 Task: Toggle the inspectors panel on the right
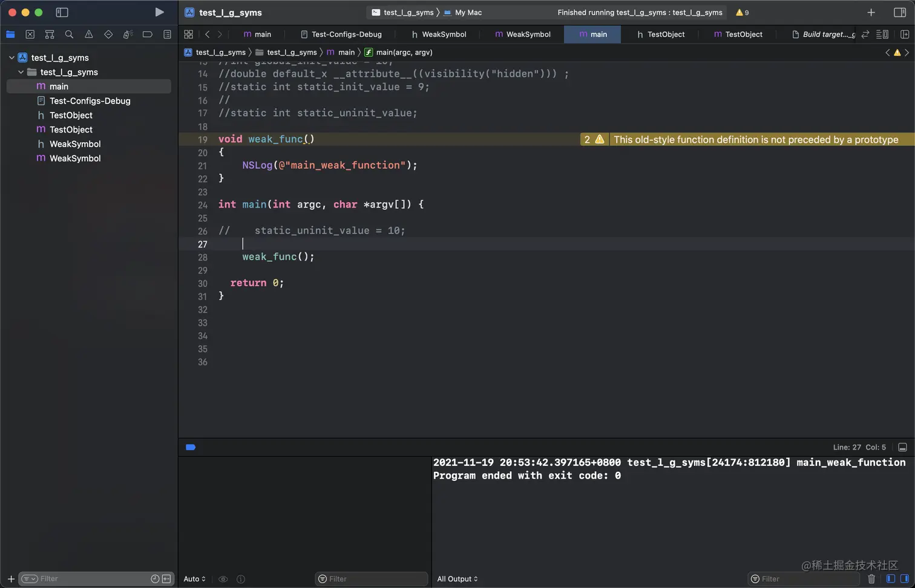(900, 12)
